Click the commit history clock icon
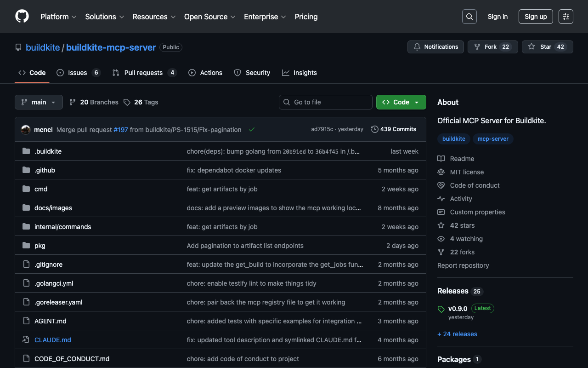Image resolution: width=588 pixels, height=368 pixels. click(x=375, y=129)
